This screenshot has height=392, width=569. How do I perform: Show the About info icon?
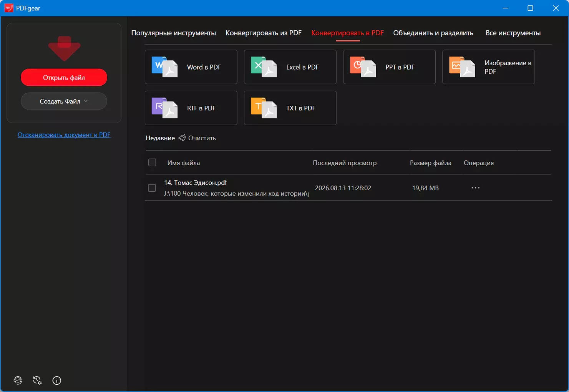pos(57,380)
